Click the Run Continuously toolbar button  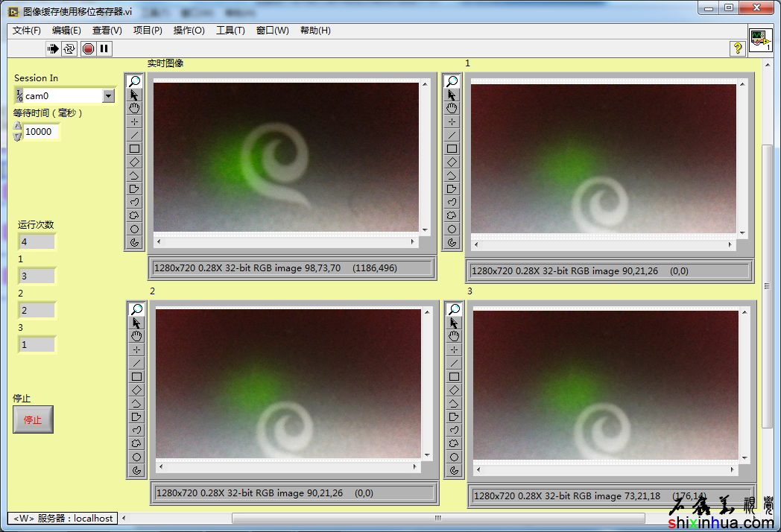[69, 48]
